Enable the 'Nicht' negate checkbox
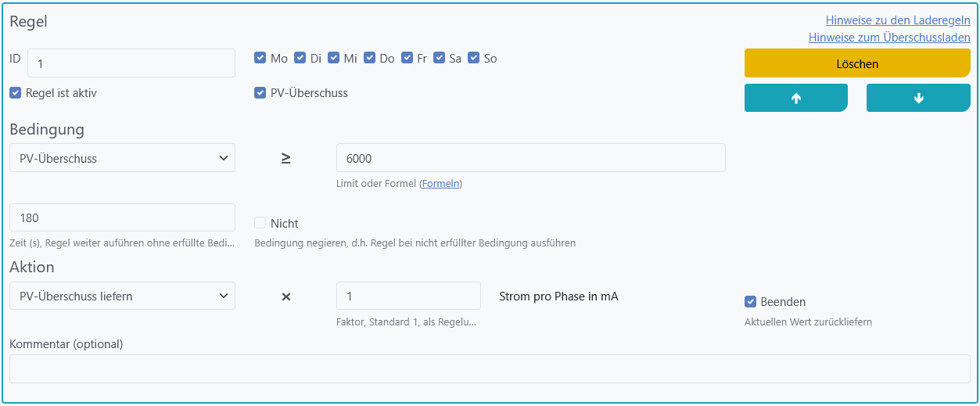The image size is (980, 406). click(260, 223)
